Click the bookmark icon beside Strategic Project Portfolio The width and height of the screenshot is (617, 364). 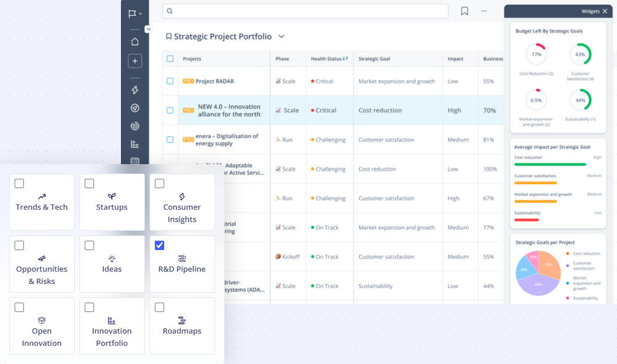169,36
